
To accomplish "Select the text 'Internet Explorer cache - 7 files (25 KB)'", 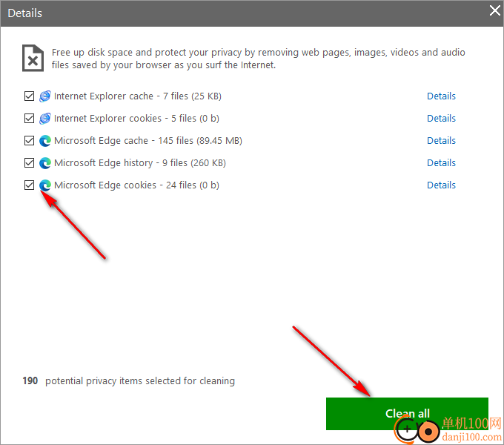I will click(138, 96).
